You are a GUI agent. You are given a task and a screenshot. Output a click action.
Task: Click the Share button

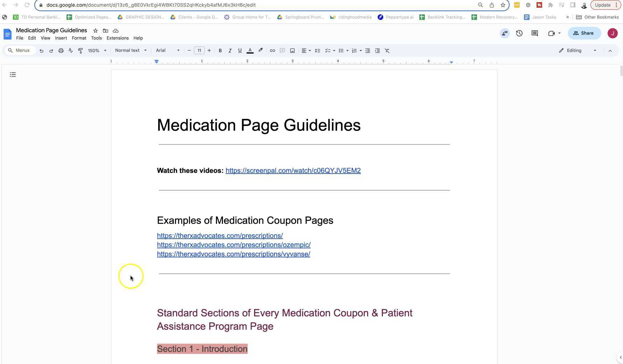584,33
